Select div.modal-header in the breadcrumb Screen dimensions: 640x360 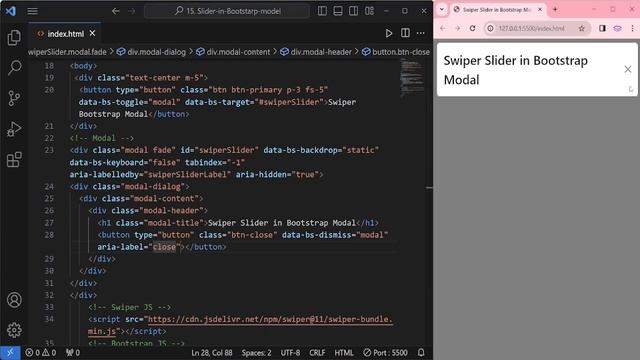click(316, 52)
